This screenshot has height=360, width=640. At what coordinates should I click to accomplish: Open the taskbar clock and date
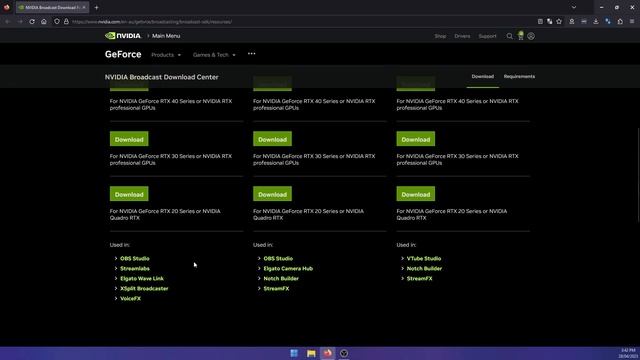click(629, 353)
